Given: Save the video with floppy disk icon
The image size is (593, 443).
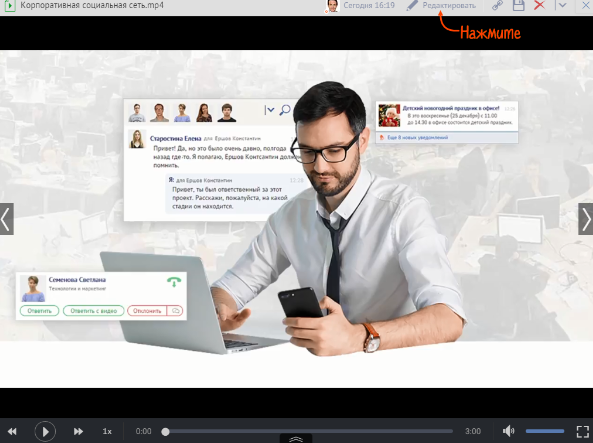Looking at the screenshot, I should coord(518,5).
